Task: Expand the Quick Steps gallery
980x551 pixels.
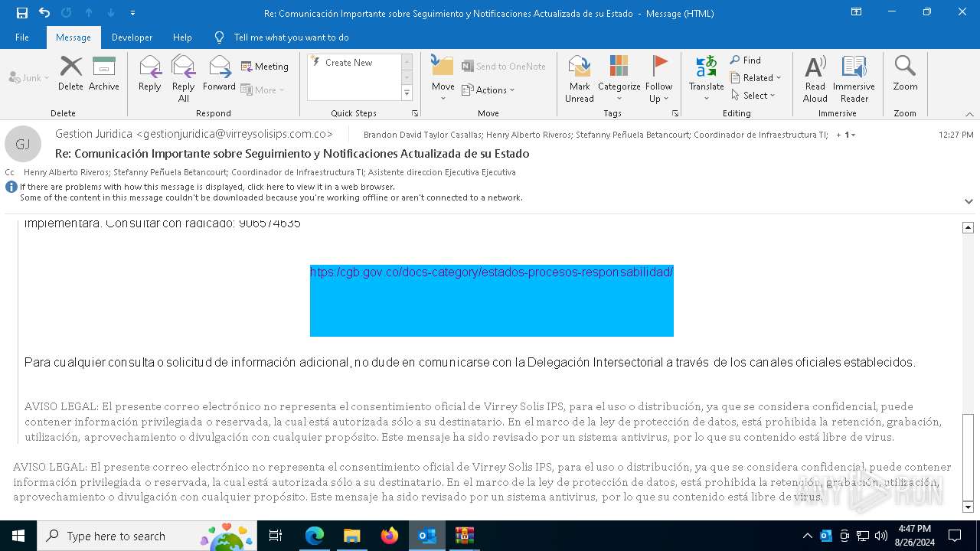Action: click(x=407, y=93)
